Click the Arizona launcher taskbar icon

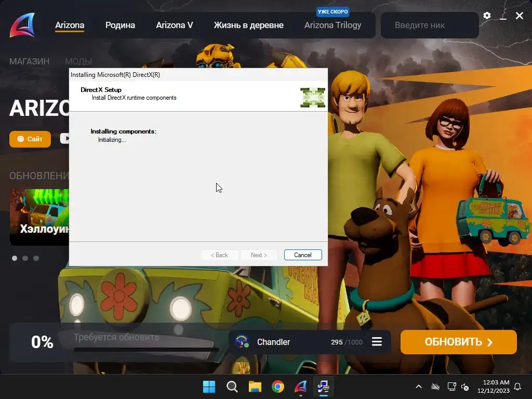pyautogui.click(x=301, y=387)
